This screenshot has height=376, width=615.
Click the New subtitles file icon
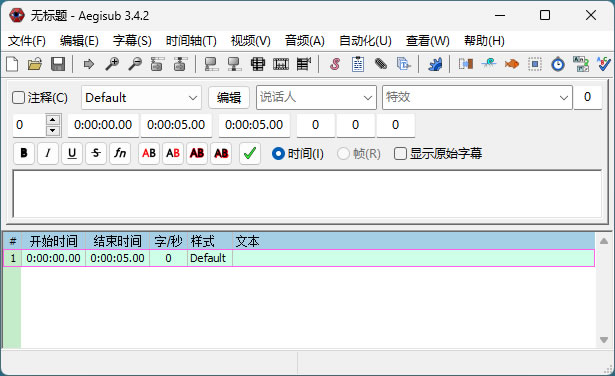pos(12,64)
